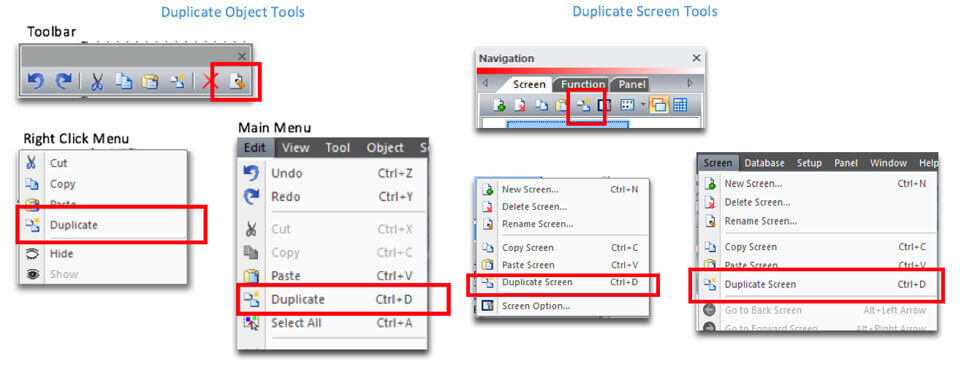Choose Delete Screen... in the menu containing Screen Option

[563, 207]
